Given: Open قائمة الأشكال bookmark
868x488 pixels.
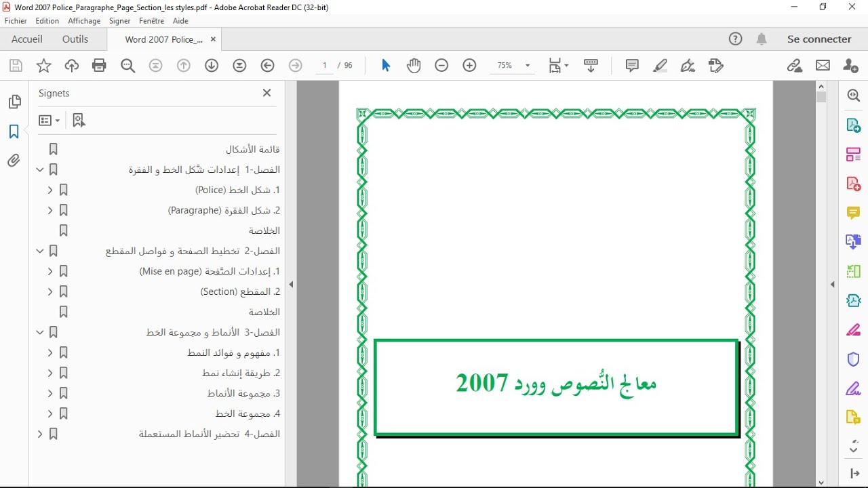Looking at the screenshot, I should 253,149.
